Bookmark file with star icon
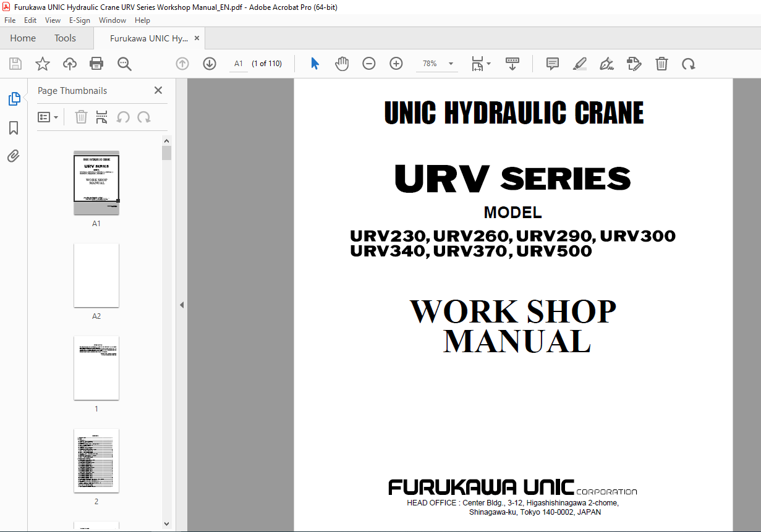 43,64
